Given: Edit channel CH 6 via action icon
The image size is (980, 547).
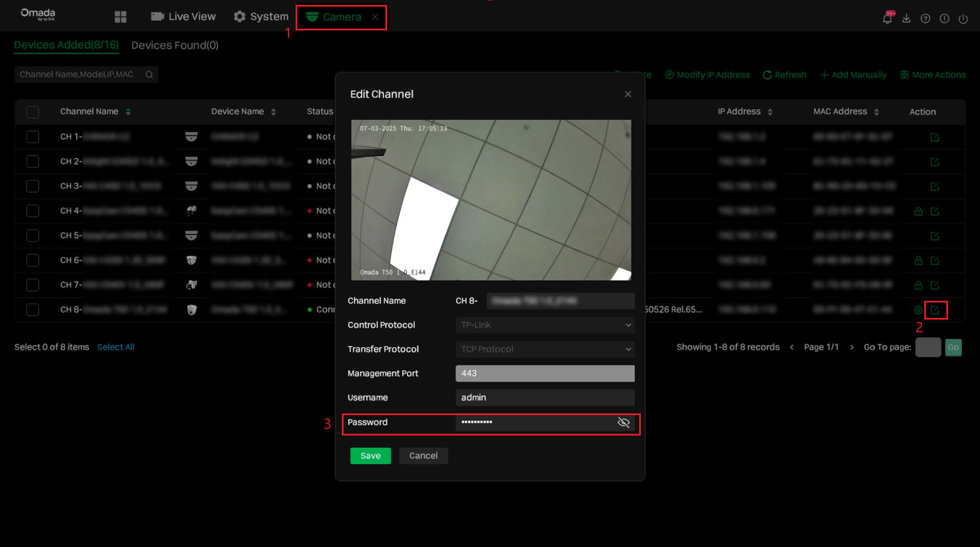Looking at the screenshot, I should (935, 261).
